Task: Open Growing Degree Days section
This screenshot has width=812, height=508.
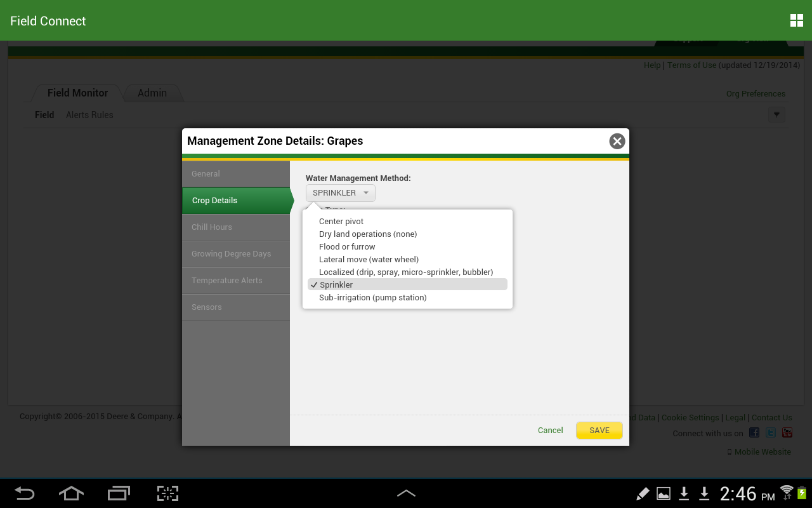Action: click(x=236, y=254)
